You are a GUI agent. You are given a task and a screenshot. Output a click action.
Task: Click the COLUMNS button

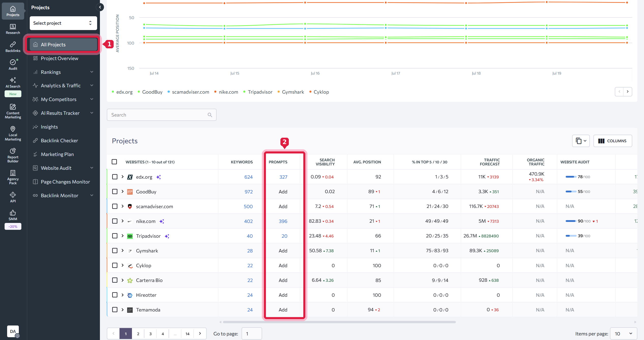(612, 141)
